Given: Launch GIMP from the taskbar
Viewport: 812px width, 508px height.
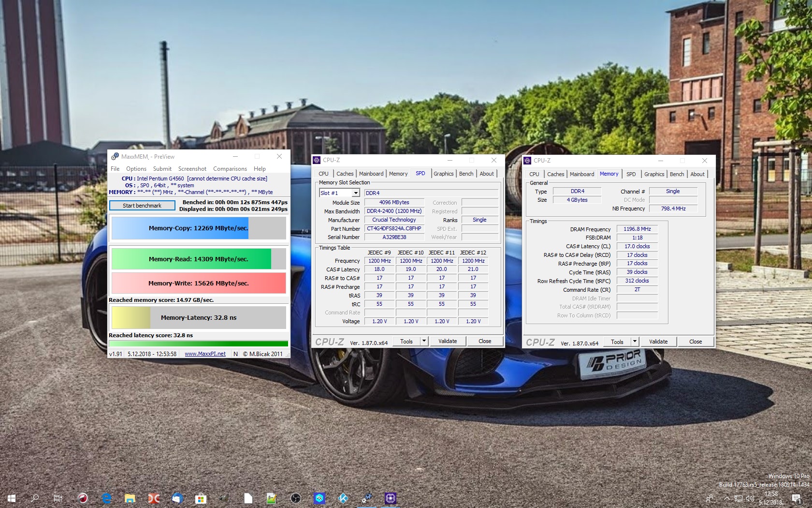Looking at the screenshot, I should [224, 498].
